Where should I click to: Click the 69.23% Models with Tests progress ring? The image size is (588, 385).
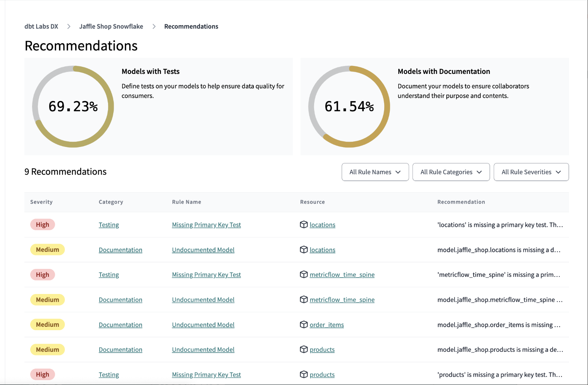click(73, 107)
